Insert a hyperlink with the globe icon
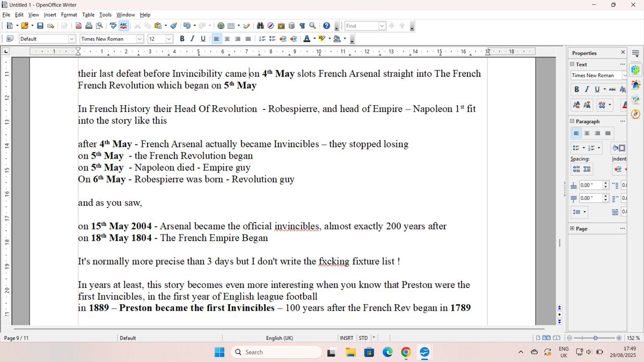This screenshot has height=362, width=644. [221, 26]
